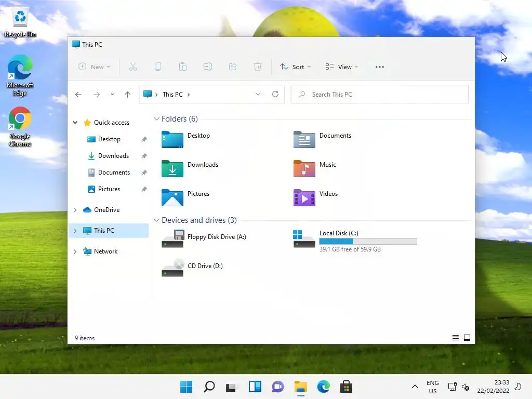Screen dimensions: 532x399
Task: Expand OneDrive in navigation pane
Action: pos(75,210)
